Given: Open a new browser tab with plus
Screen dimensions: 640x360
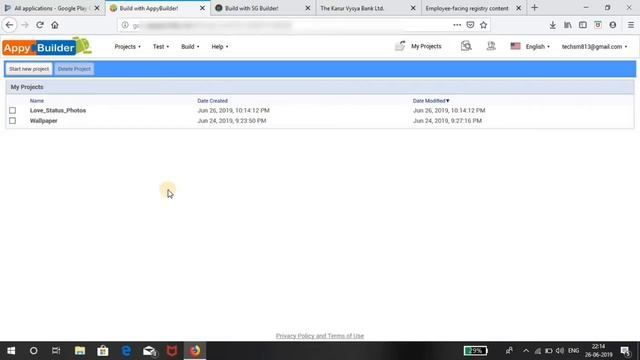Looking at the screenshot, I should [x=535, y=8].
